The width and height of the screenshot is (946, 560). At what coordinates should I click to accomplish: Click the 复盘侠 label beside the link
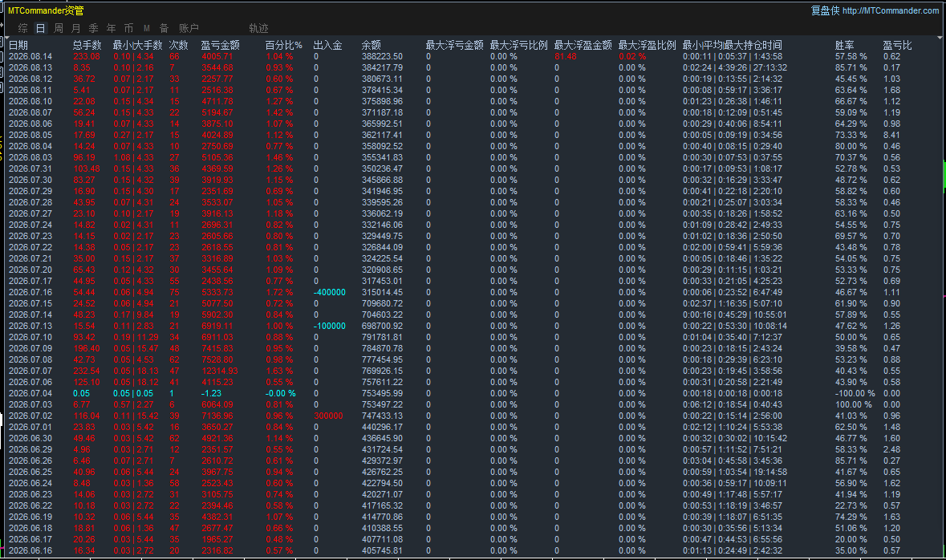coord(825,10)
